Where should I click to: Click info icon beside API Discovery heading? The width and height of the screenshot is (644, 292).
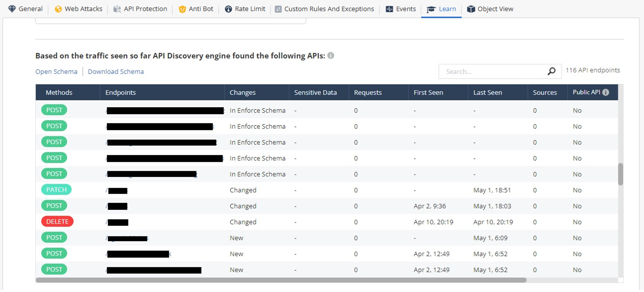[330, 55]
